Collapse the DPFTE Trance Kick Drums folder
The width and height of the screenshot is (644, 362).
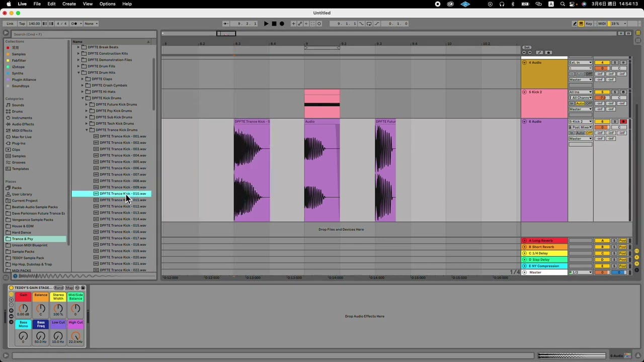click(x=87, y=130)
